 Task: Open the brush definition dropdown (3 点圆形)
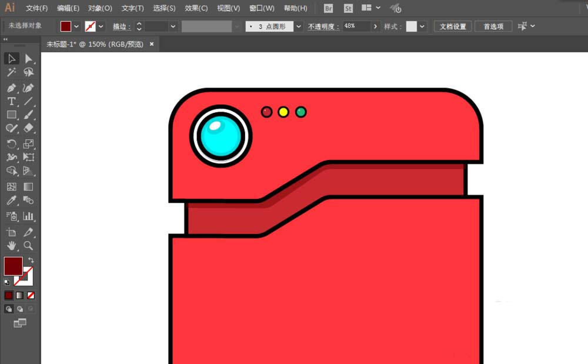299,26
